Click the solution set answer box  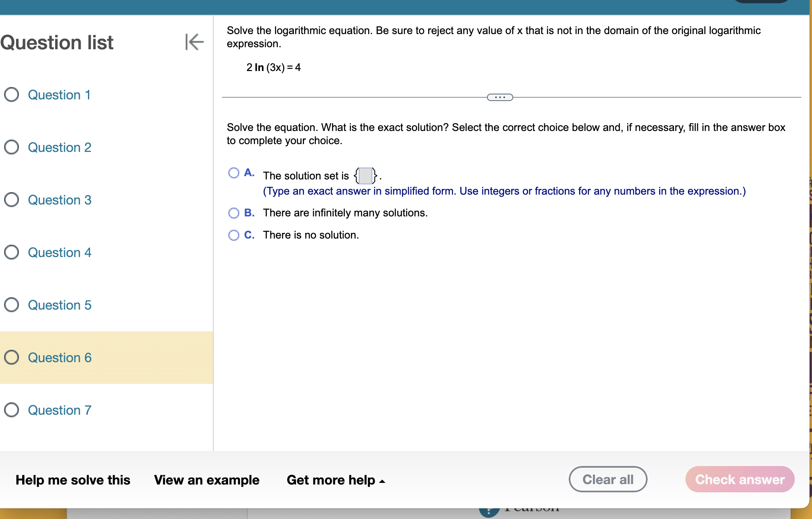(365, 176)
